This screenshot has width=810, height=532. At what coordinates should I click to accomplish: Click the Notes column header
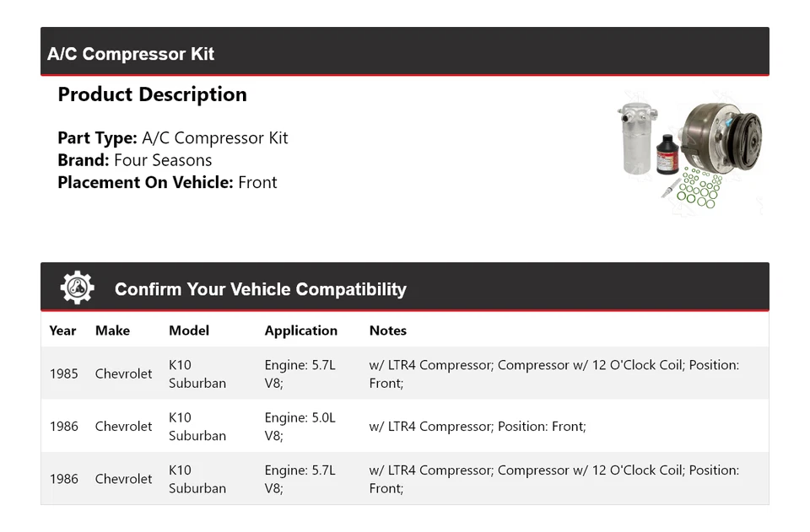tap(387, 330)
